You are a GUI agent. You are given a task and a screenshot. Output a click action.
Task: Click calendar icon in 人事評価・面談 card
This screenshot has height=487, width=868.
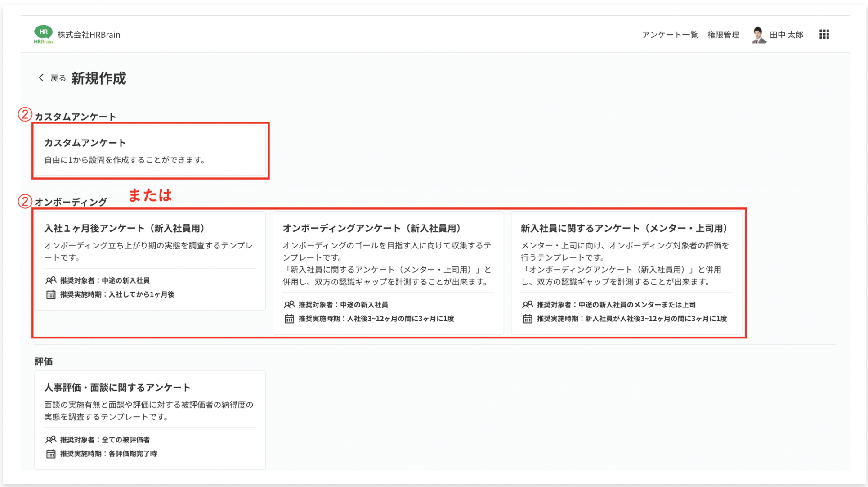[51, 454]
